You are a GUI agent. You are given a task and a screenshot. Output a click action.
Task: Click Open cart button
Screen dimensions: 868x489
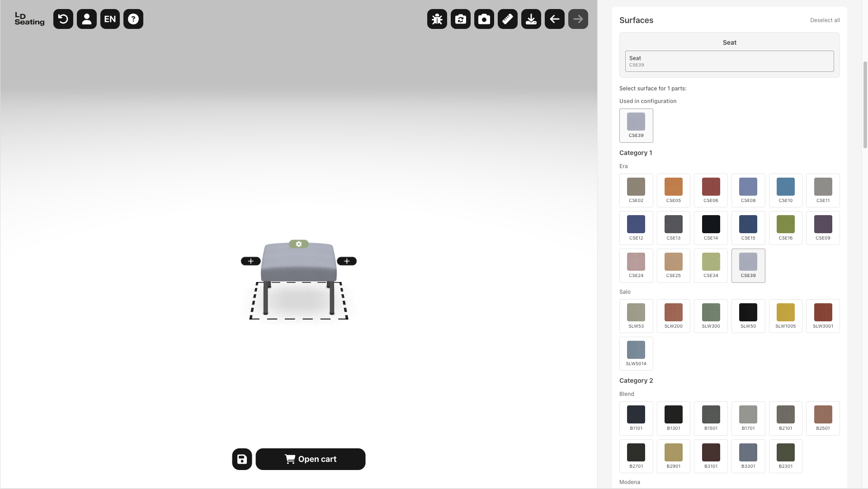tap(311, 459)
